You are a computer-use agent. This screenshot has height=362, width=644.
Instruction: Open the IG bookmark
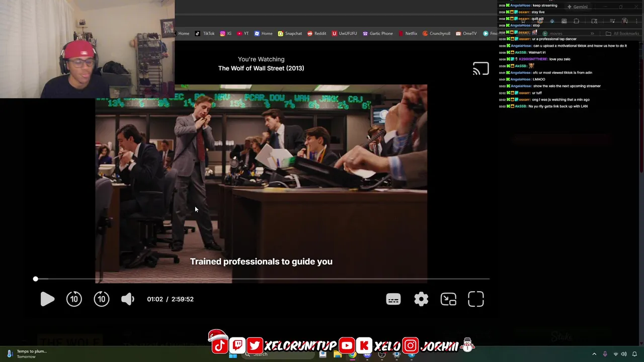click(x=226, y=34)
